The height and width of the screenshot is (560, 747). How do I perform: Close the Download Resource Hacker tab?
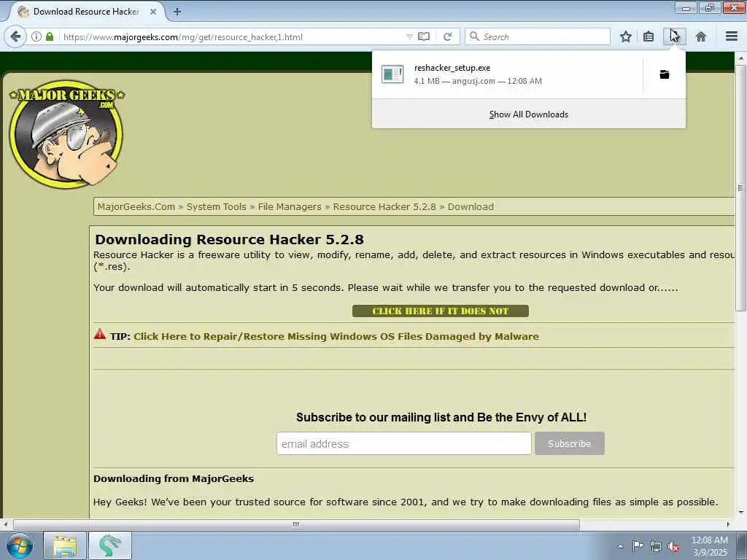click(153, 12)
